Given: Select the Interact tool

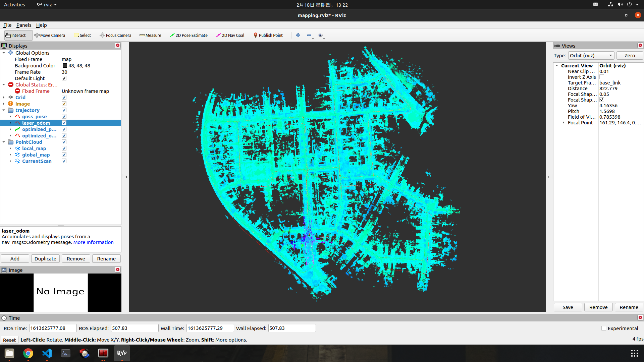Looking at the screenshot, I should [18, 35].
